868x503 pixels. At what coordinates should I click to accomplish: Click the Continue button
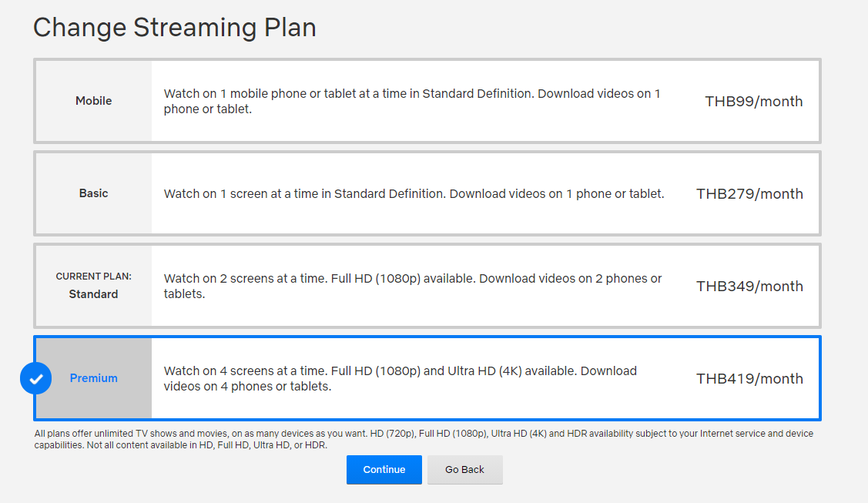pos(384,470)
